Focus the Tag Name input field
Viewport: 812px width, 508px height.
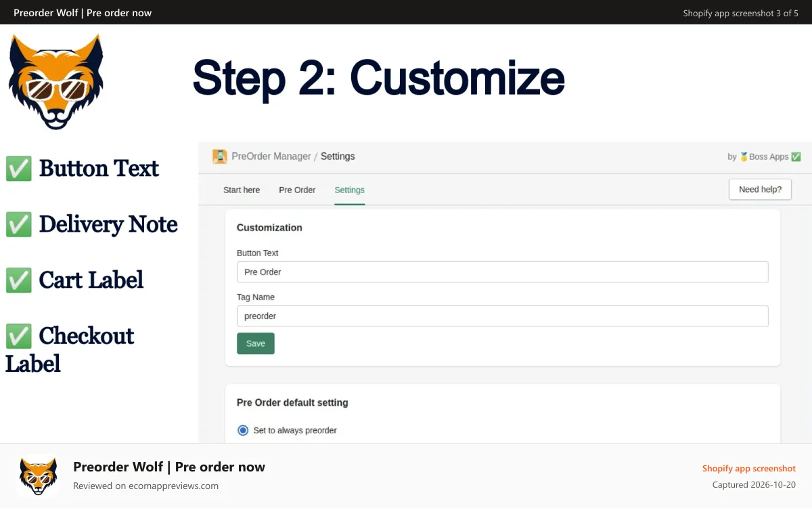click(x=503, y=316)
